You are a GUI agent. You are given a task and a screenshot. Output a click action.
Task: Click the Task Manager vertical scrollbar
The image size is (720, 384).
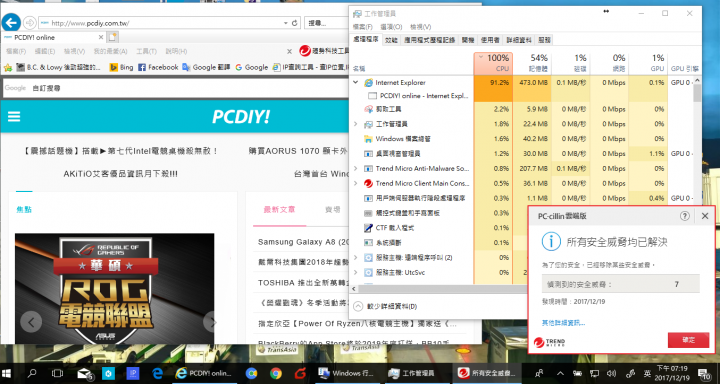click(698, 92)
